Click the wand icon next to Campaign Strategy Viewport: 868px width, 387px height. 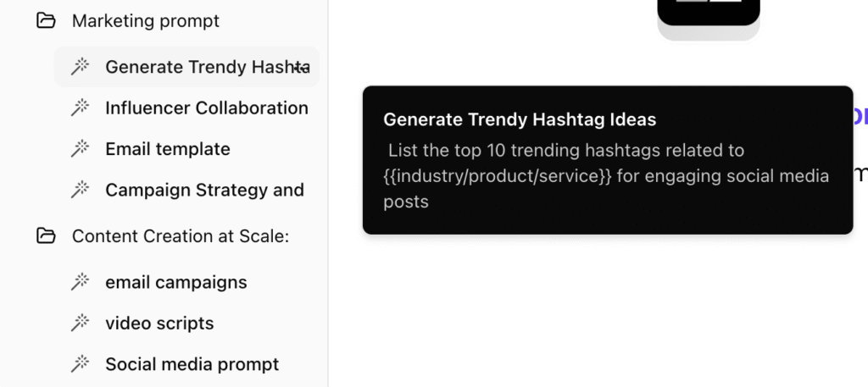(x=81, y=191)
